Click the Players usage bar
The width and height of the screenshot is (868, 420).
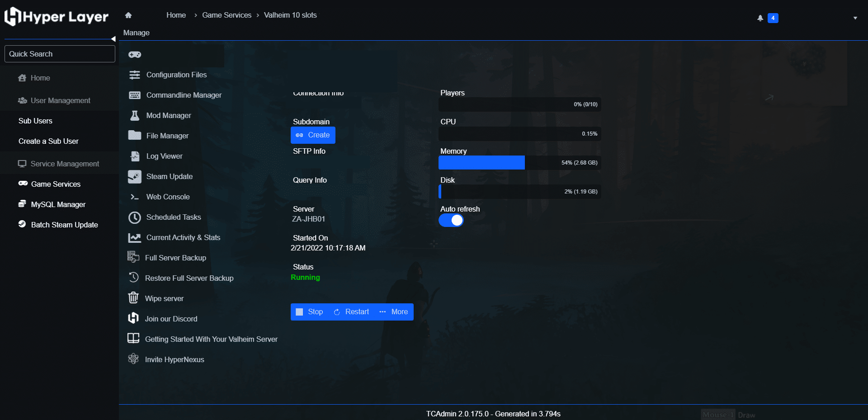(520, 104)
